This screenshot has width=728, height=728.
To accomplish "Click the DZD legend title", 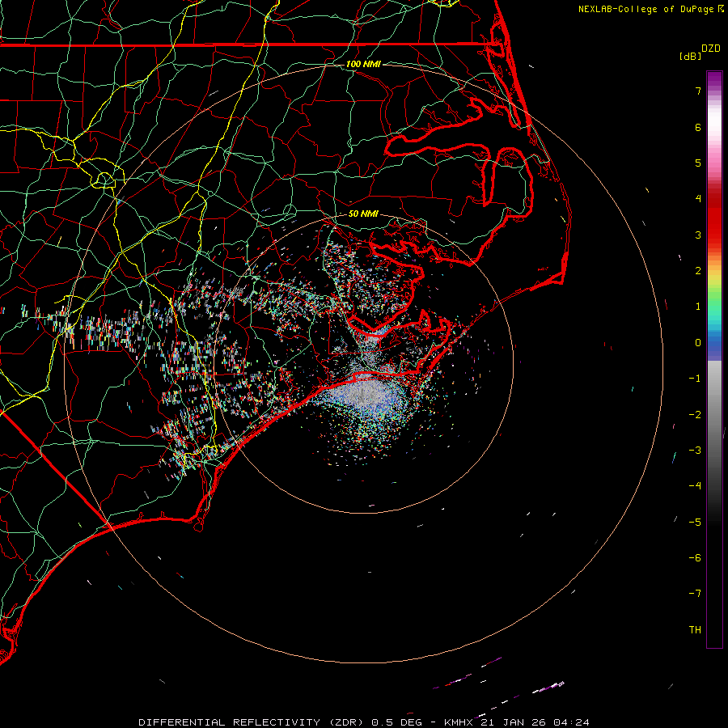I will click(711, 49).
